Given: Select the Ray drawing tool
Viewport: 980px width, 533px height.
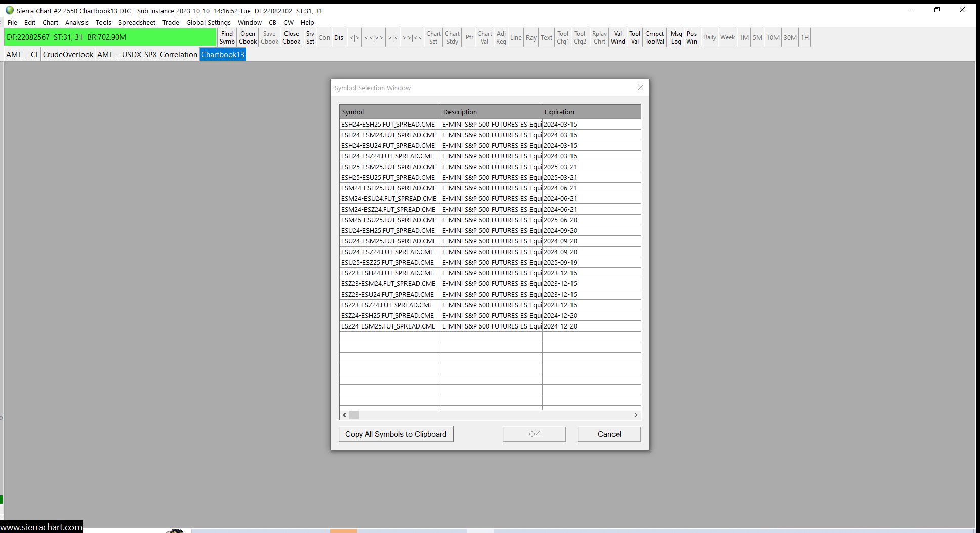Looking at the screenshot, I should [x=531, y=37].
